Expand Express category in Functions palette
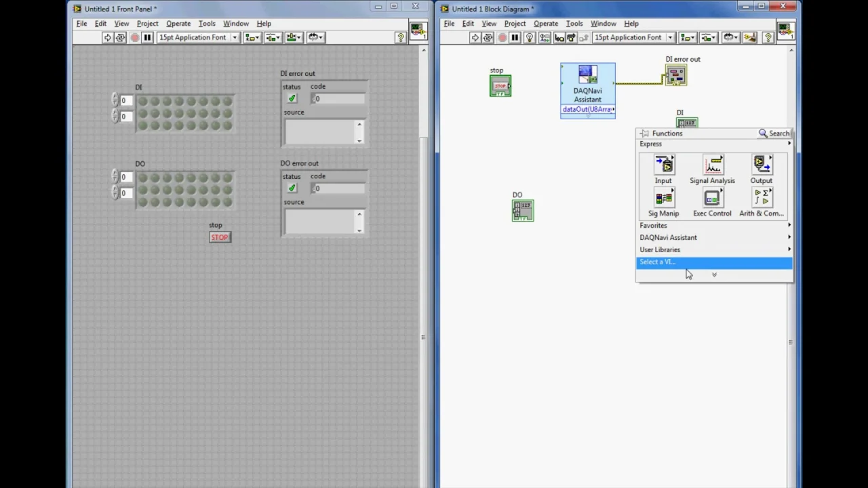 tap(714, 144)
